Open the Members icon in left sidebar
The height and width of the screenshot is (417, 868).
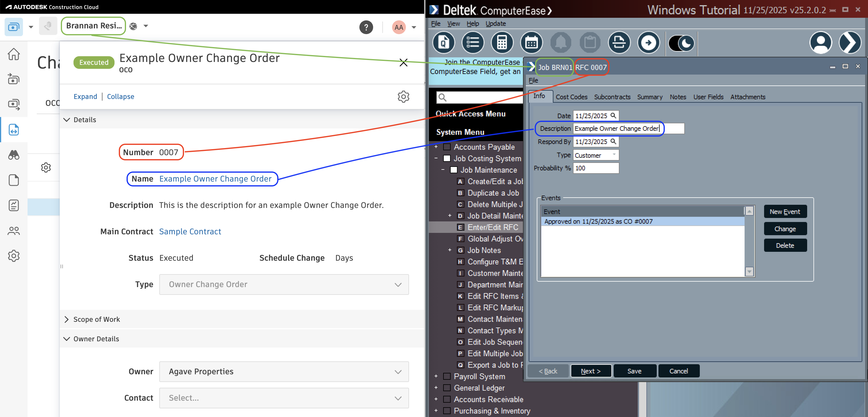[x=13, y=231]
